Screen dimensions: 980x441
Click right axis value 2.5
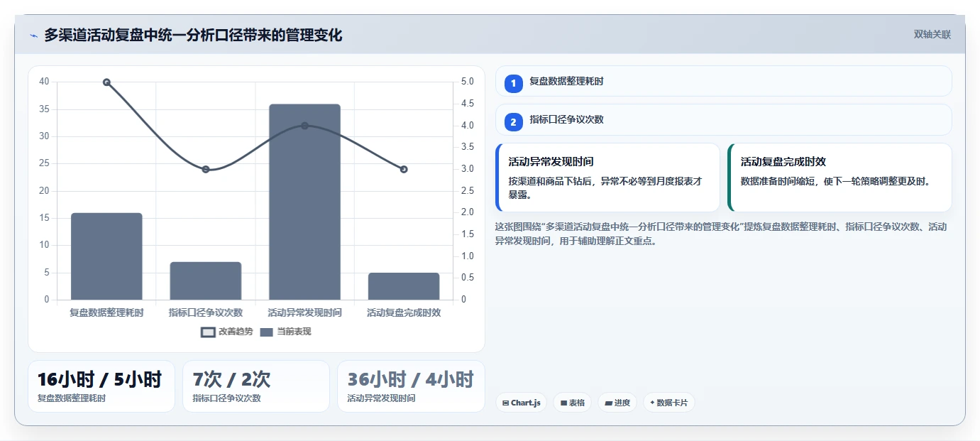pos(467,191)
